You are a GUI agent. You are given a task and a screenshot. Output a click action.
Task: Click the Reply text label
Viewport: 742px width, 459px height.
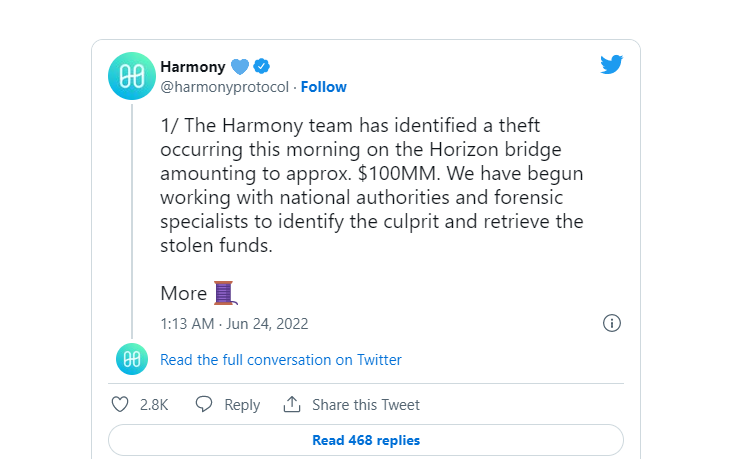(242, 405)
